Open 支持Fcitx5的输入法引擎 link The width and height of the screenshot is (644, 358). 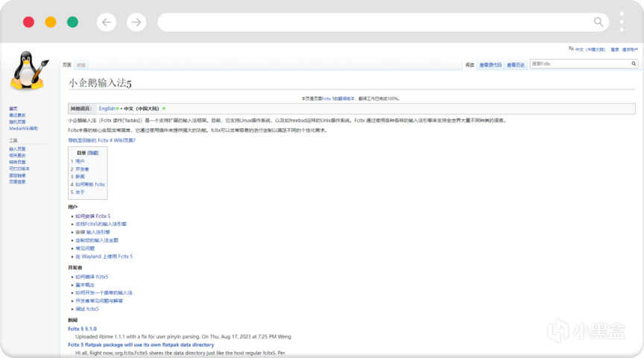click(101, 224)
